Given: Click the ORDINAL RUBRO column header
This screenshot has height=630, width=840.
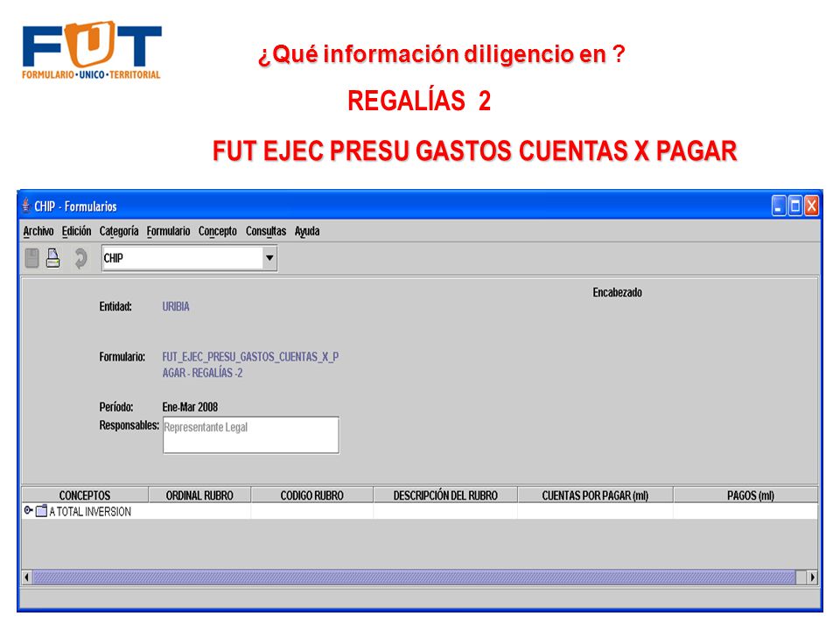Looking at the screenshot, I should (x=199, y=495).
